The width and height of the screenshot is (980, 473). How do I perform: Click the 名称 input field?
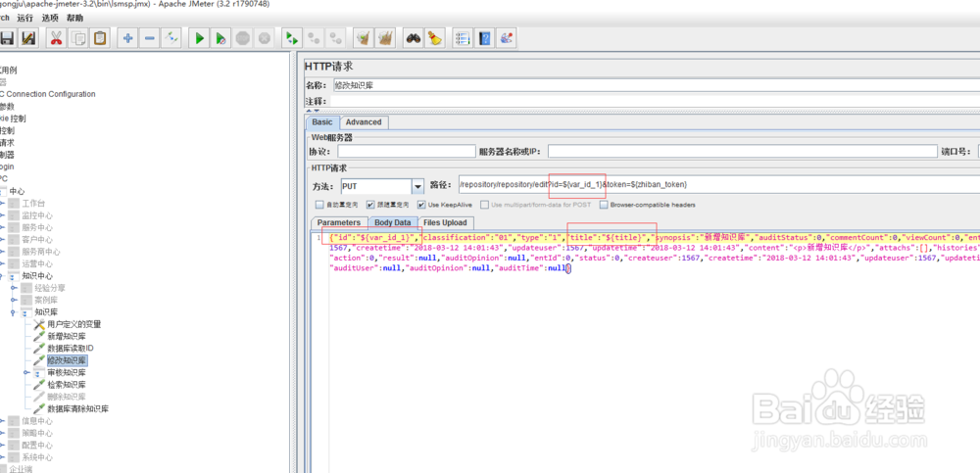[x=656, y=85]
